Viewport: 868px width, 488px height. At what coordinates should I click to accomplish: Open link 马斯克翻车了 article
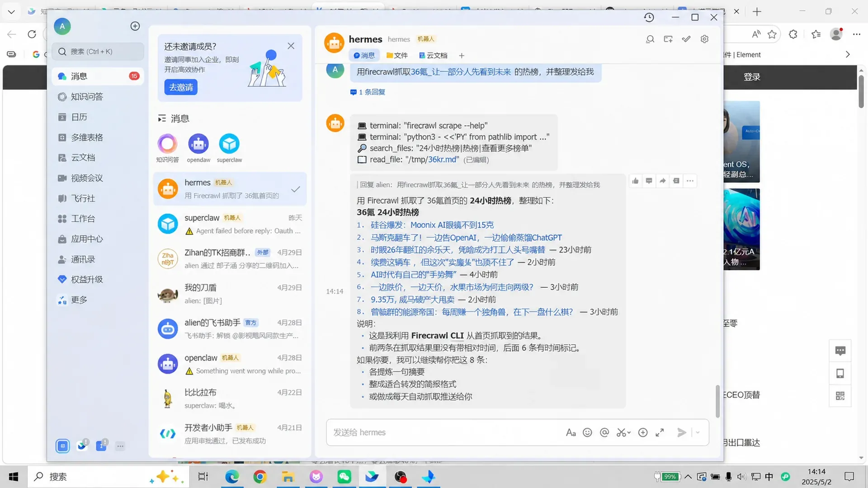click(x=467, y=238)
